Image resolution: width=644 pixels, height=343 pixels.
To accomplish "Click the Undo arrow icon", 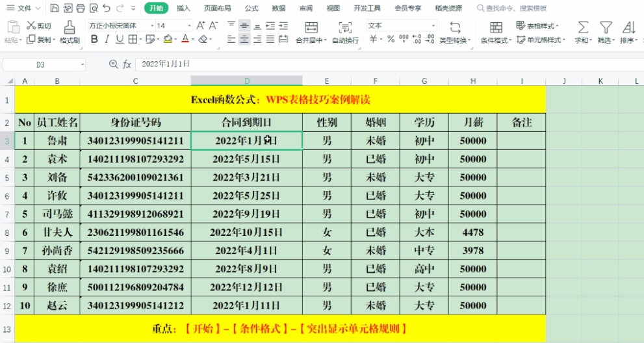I will pyautogui.click(x=107, y=8).
